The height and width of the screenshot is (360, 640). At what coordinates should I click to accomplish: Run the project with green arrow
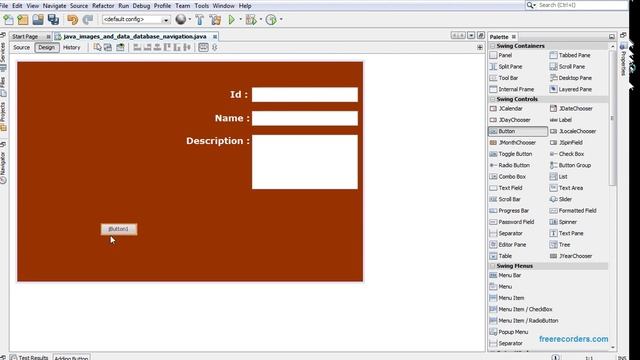(232, 19)
